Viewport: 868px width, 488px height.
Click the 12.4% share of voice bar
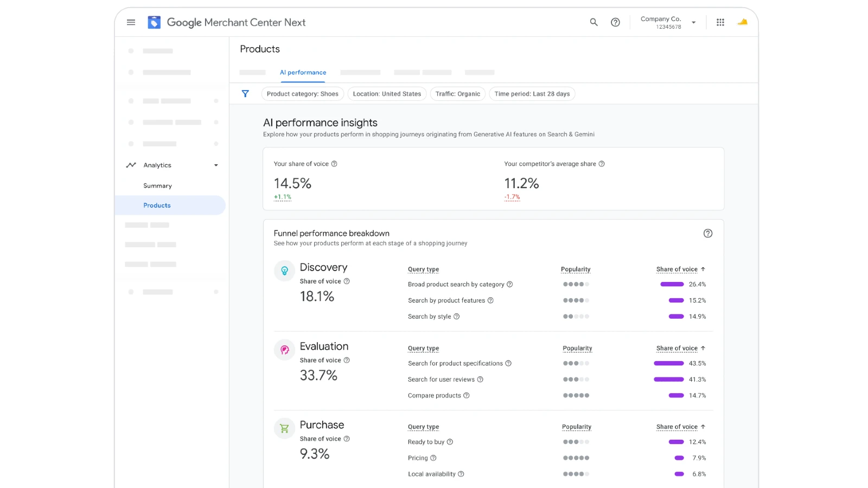click(x=676, y=442)
